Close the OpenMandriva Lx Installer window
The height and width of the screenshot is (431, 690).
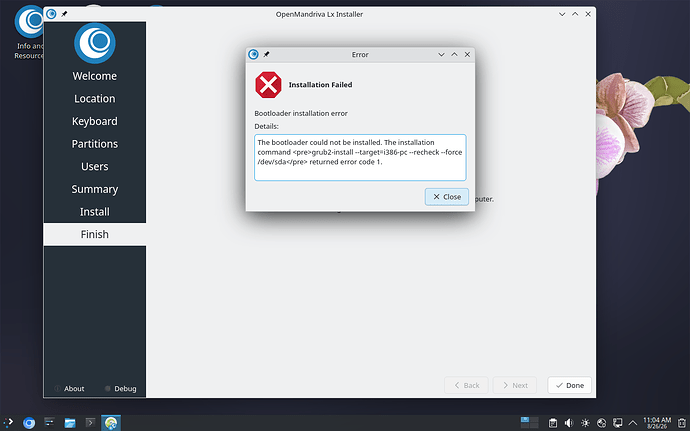(x=588, y=14)
